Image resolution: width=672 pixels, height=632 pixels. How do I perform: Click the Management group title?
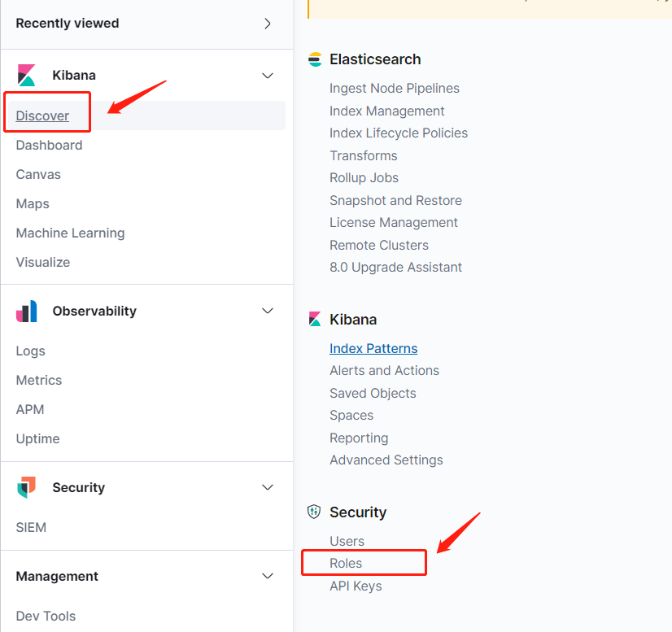[57, 577]
